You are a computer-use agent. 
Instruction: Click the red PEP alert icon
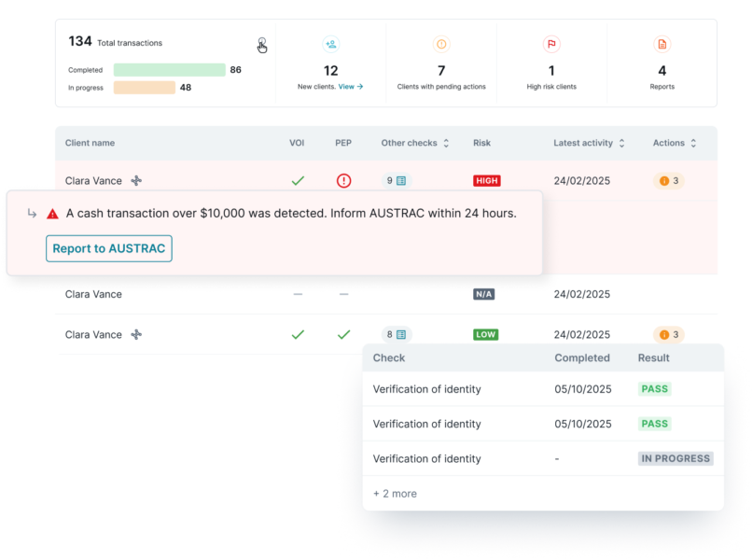(x=343, y=181)
